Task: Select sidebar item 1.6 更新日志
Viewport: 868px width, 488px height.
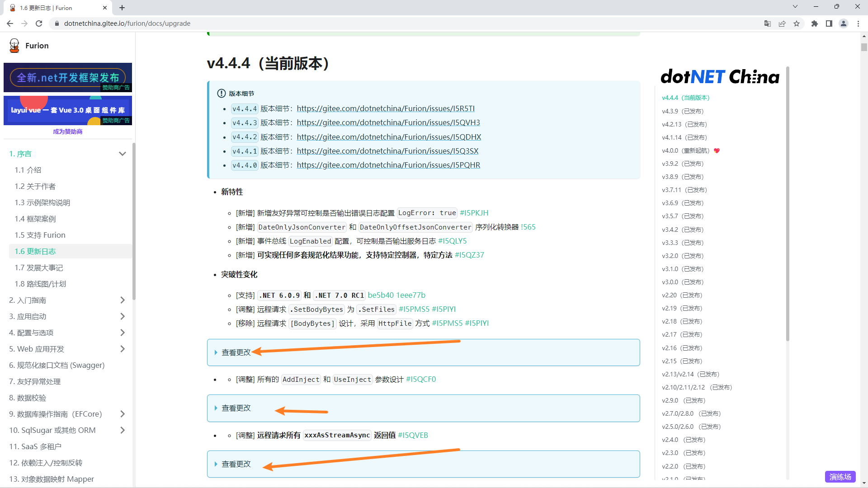Action: (x=70, y=251)
